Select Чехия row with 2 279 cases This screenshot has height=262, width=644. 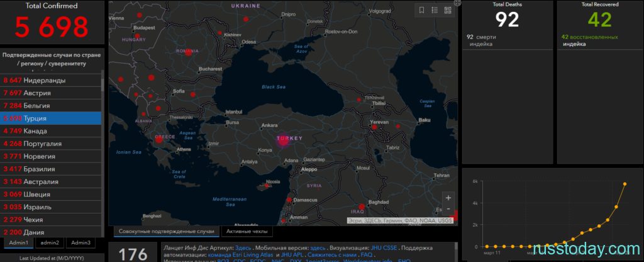tap(50, 220)
